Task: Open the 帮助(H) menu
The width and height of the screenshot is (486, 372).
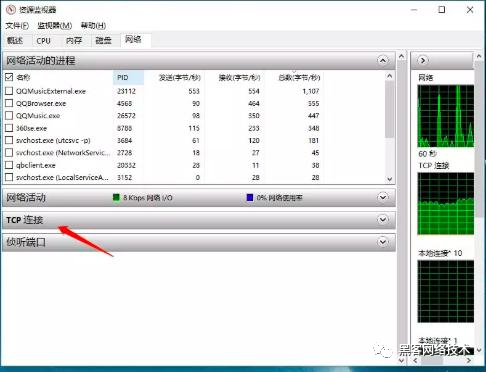Action: (x=93, y=25)
